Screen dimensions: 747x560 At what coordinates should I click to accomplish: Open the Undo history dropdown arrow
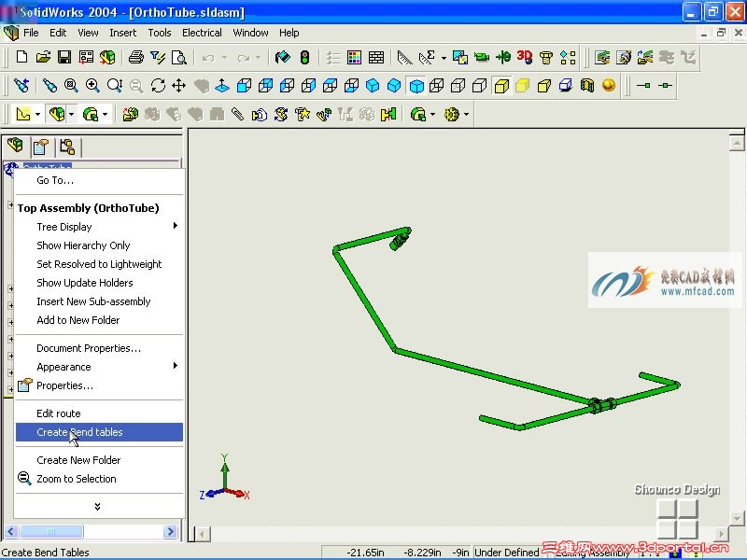tap(224, 57)
